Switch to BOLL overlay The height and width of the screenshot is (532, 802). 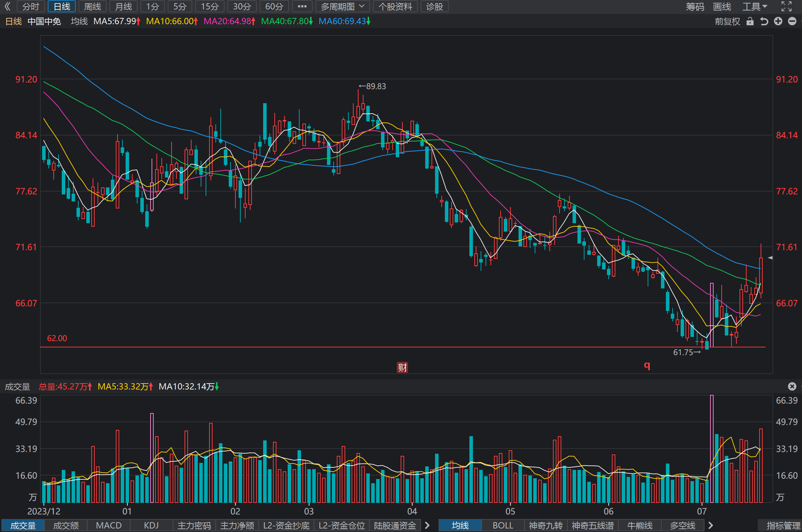503,525
